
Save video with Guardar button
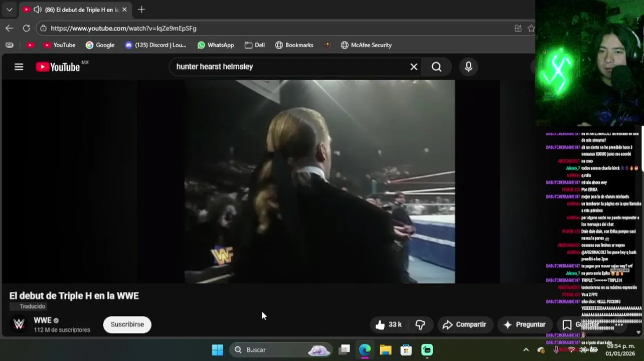(x=580, y=324)
